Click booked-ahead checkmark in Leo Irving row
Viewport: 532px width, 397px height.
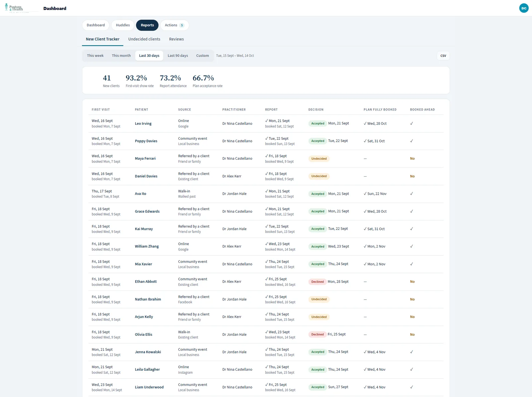click(x=411, y=123)
